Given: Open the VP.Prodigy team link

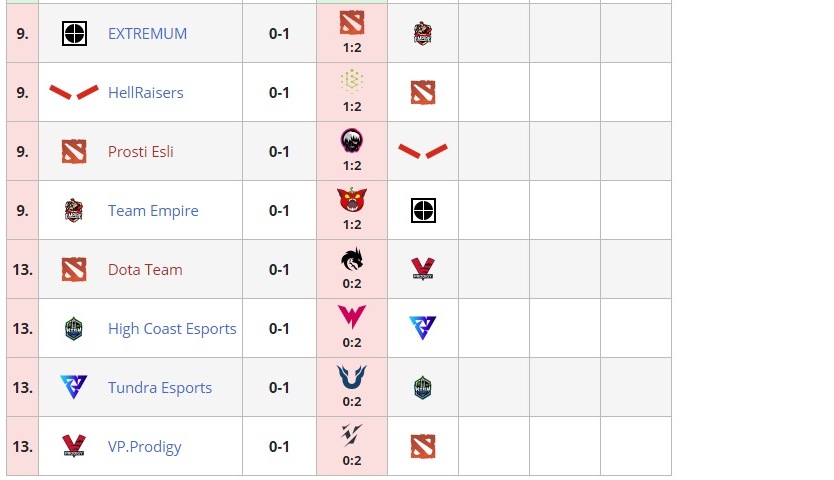Looking at the screenshot, I should [x=145, y=447].
